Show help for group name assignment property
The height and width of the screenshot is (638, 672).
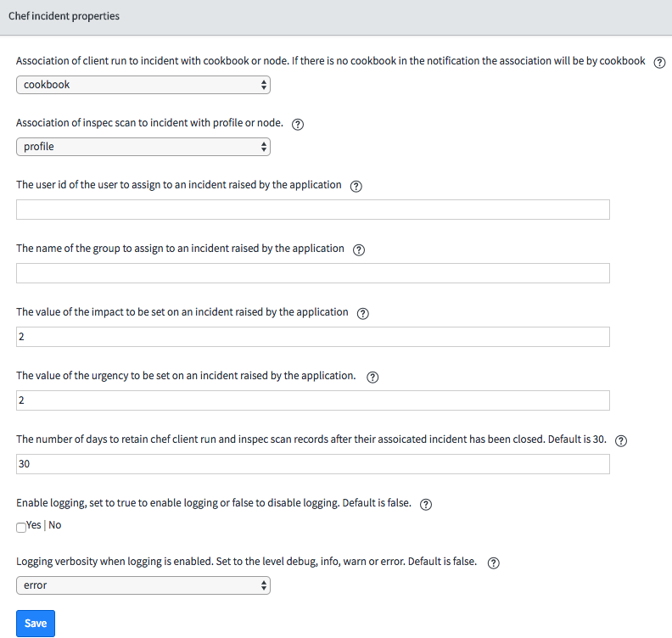pyautogui.click(x=359, y=249)
